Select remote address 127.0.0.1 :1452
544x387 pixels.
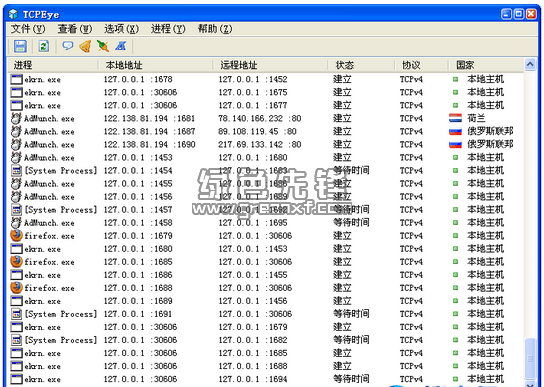(x=253, y=79)
